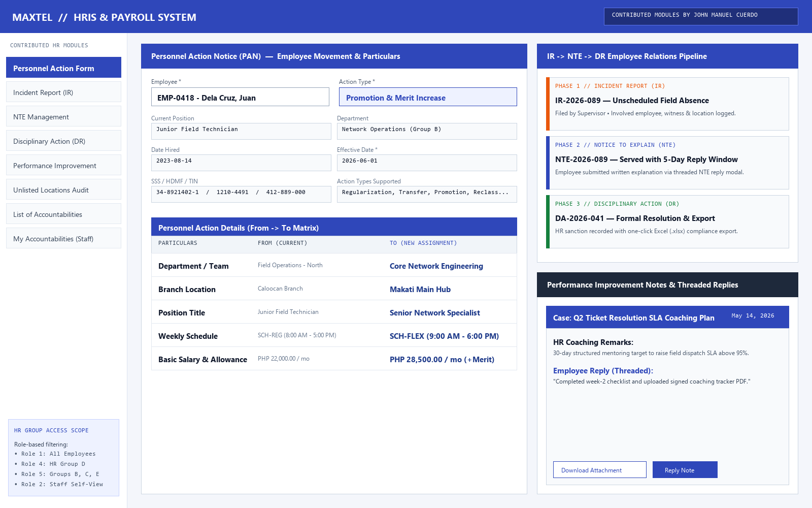Open Phase 3 DA-2026-041 card
The width and height of the screenshot is (812, 508).
[x=667, y=221]
